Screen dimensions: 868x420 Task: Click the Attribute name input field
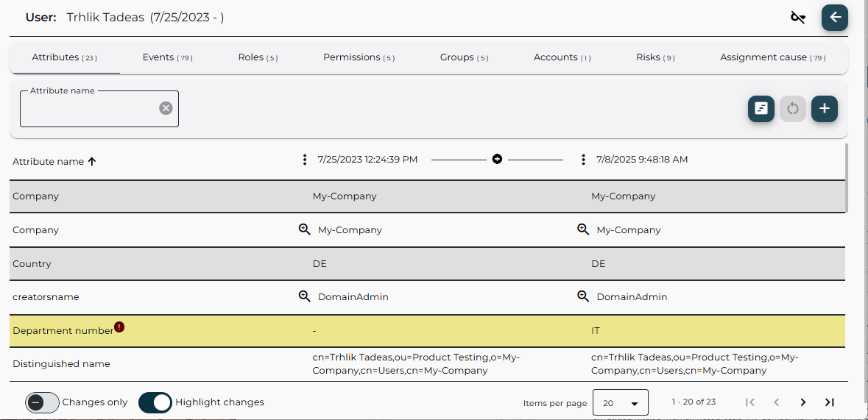point(88,110)
